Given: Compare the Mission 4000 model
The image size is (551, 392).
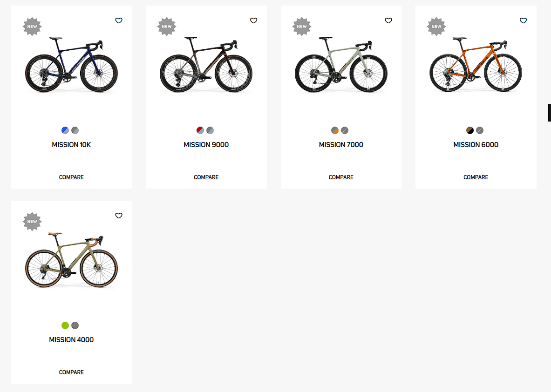Looking at the screenshot, I should click(x=71, y=372).
